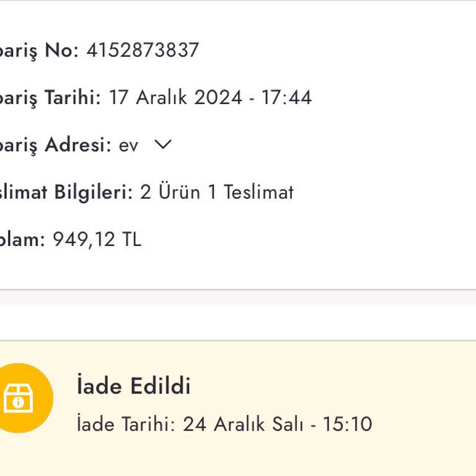Screen dimensions: 476x476
Task: Select the total amount 949,12 TL
Action: pyautogui.click(x=97, y=239)
